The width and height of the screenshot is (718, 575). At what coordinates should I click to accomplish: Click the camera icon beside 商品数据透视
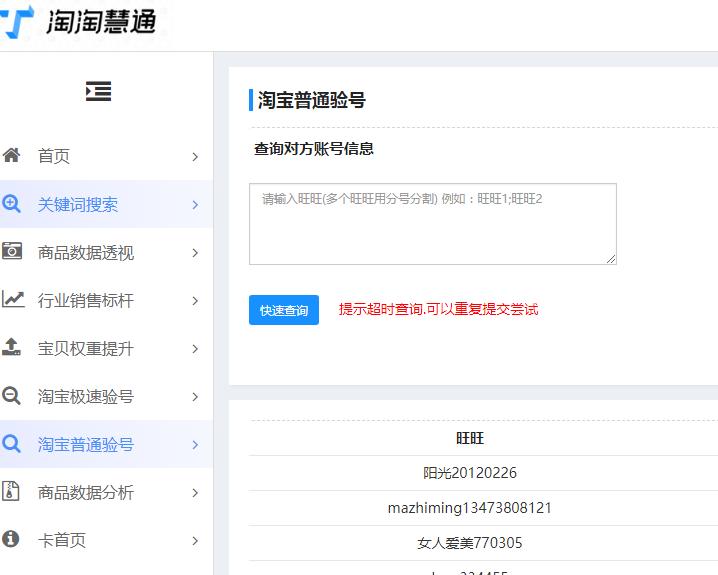tap(11, 251)
